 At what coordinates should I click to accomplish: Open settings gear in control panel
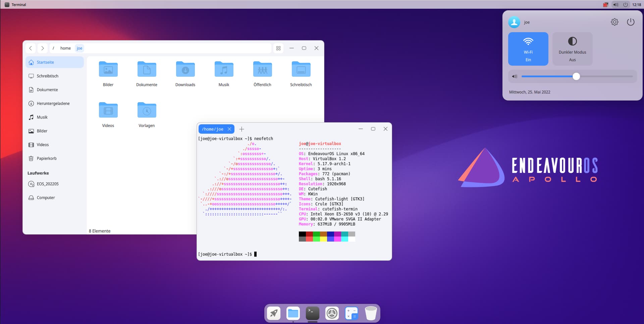pyautogui.click(x=614, y=22)
